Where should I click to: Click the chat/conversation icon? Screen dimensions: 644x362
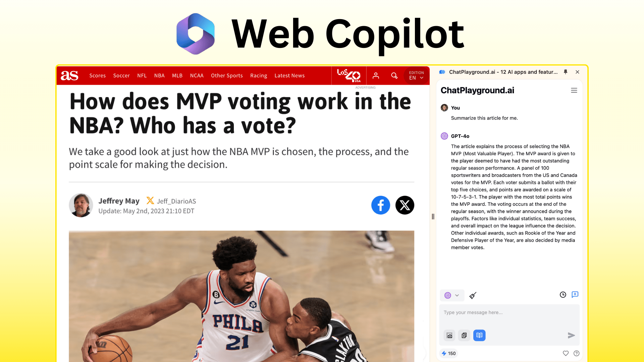point(575,295)
